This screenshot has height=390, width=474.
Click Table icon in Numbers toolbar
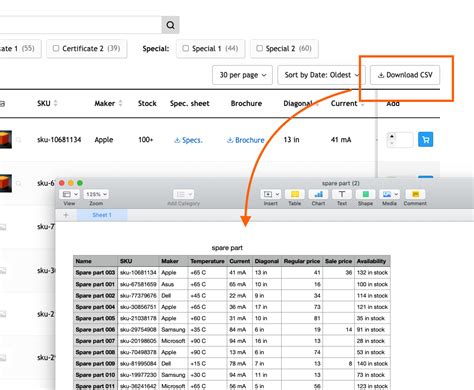[x=295, y=194]
